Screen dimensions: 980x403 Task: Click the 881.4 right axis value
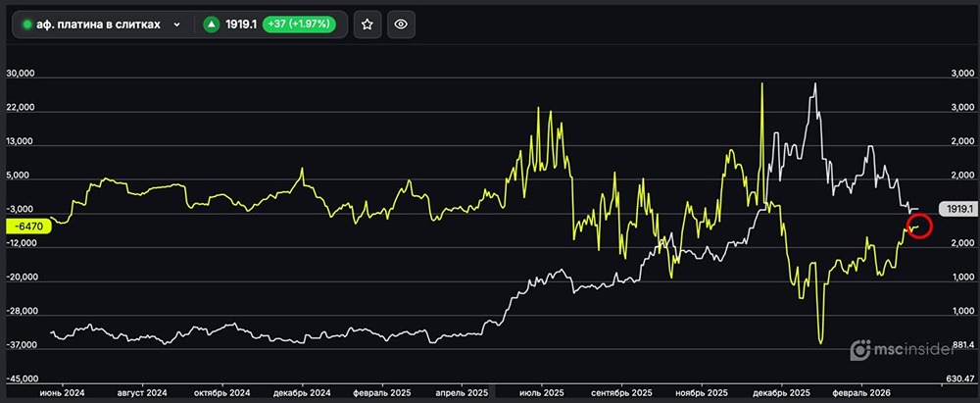pos(962,344)
